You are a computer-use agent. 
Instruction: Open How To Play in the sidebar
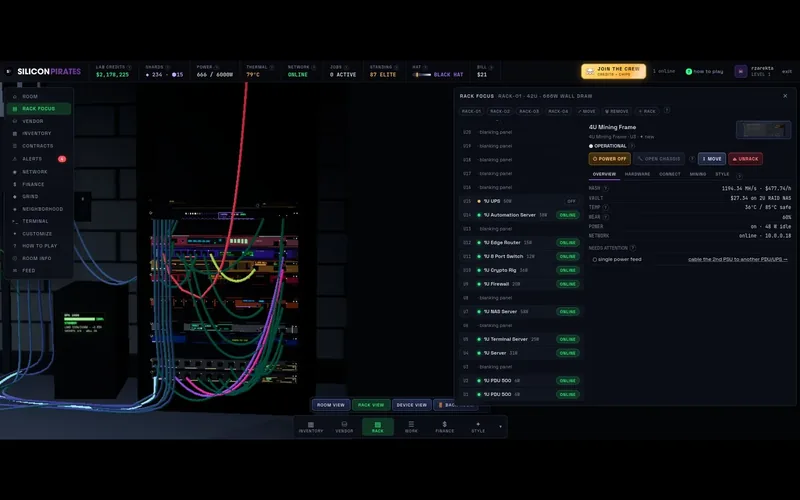39,246
